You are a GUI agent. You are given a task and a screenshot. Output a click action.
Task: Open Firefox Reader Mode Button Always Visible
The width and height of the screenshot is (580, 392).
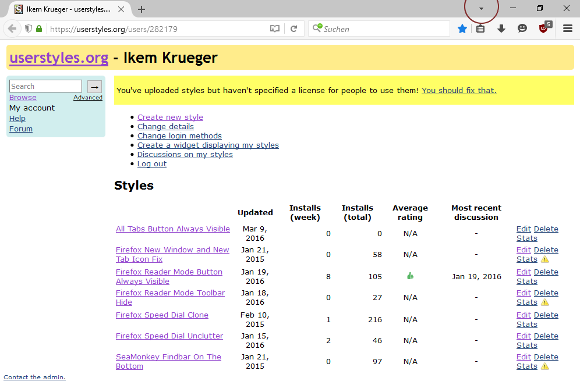pos(169,276)
